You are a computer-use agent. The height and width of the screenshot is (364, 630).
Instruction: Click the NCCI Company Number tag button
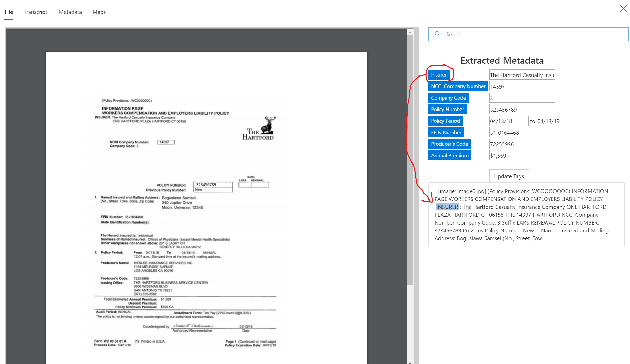[x=458, y=86]
